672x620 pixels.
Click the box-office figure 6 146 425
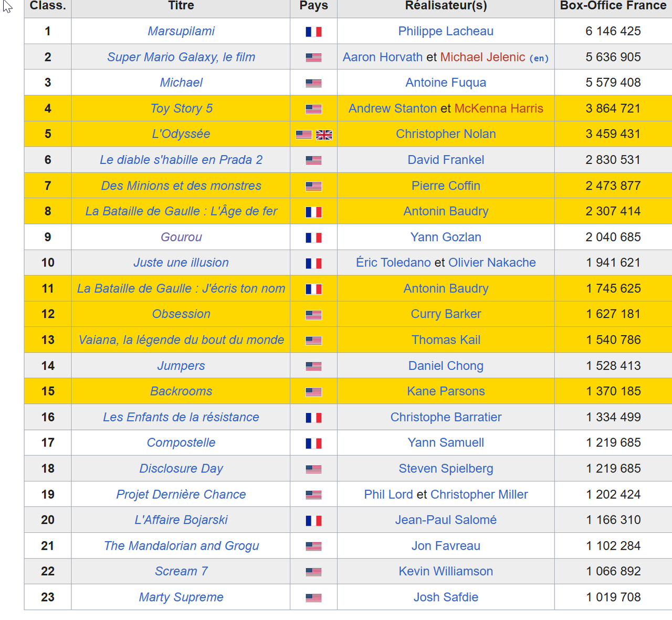[613, 32]
